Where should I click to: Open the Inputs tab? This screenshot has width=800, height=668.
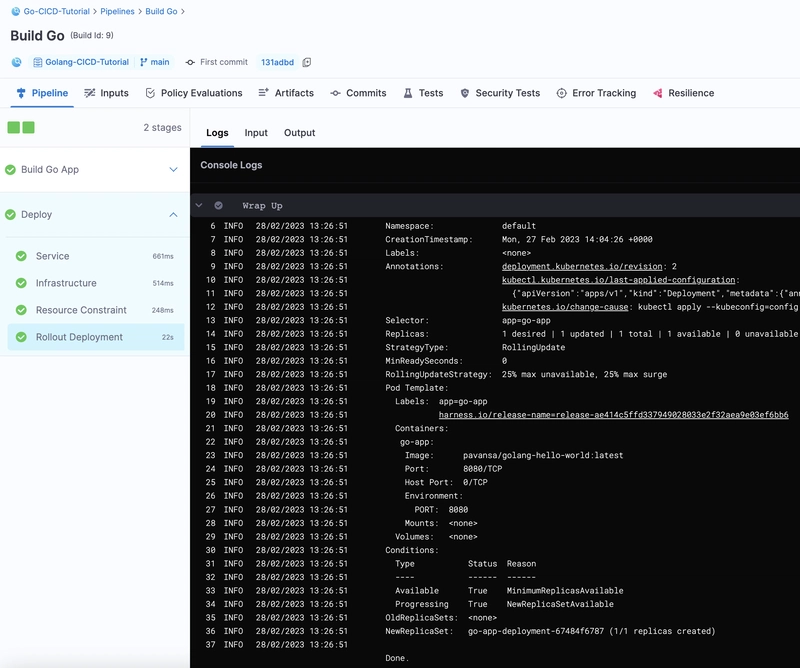tap(107, 93)
